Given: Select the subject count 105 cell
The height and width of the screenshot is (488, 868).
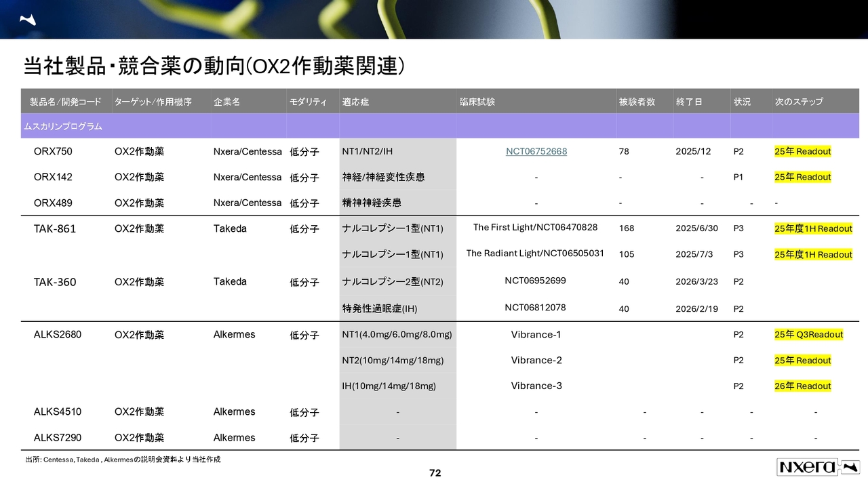Looking at the screenshot, I should (627, 255).
